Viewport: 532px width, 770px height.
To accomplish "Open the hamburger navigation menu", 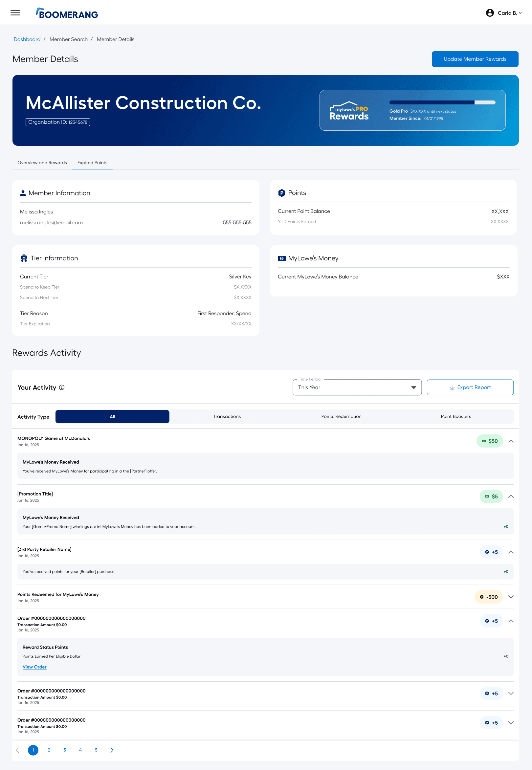I will pyautogui.click(x=15, y=13).
